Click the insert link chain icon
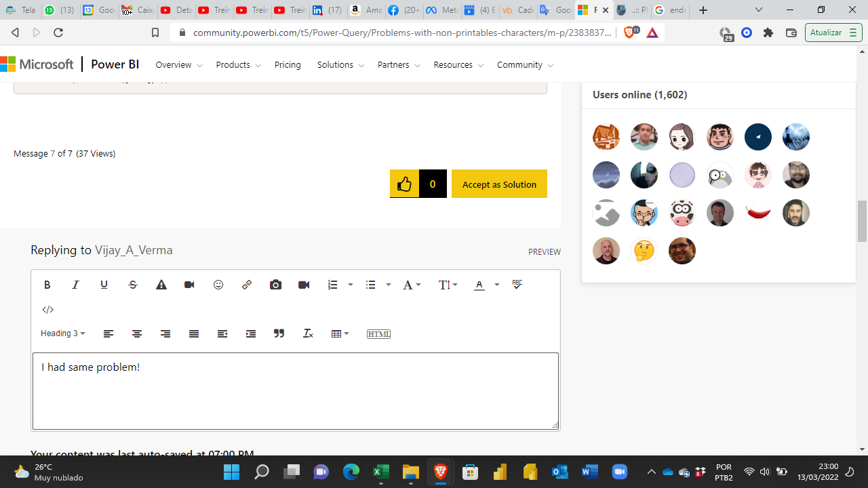Viewport: 868px width, 488px height. click(x=247, y=285)
